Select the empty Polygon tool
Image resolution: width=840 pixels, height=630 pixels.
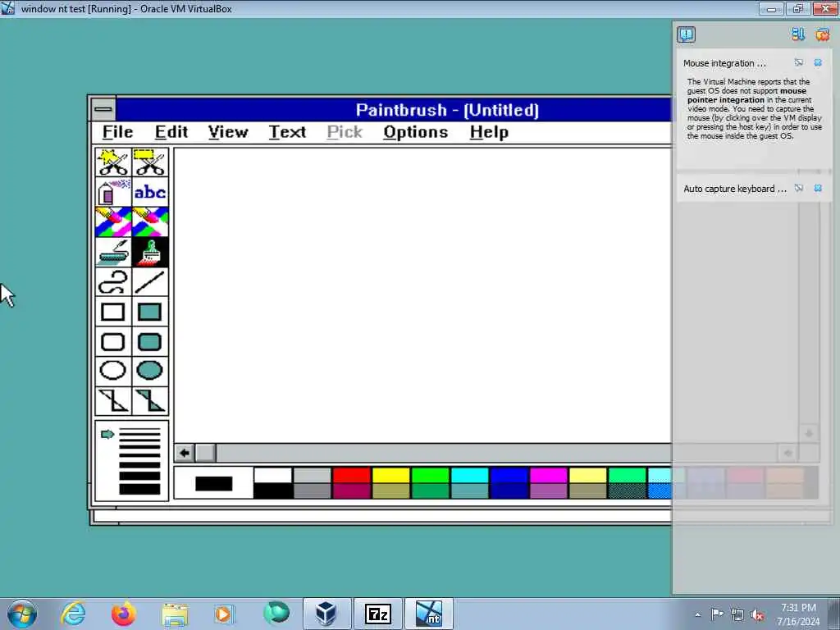tap(113, 400)
